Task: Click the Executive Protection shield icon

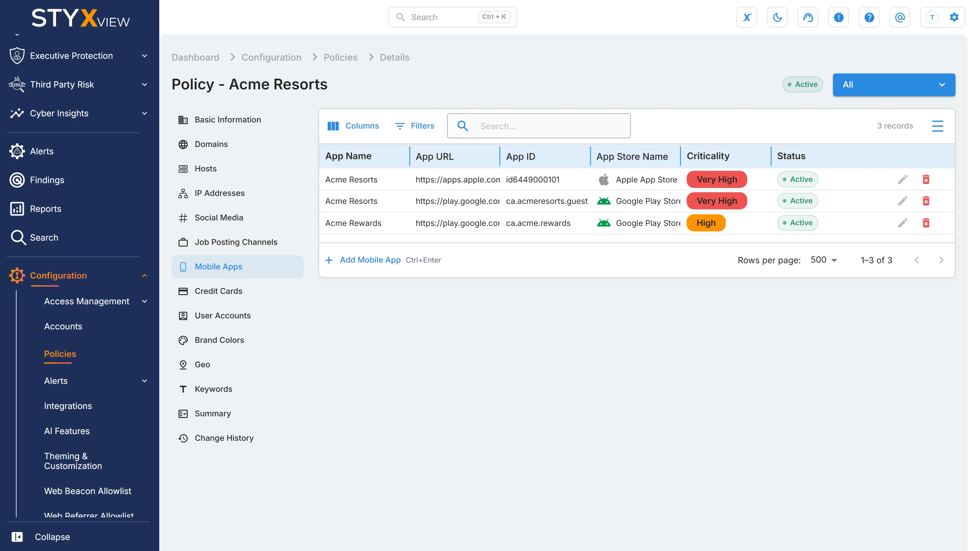Action: (17, 55)
